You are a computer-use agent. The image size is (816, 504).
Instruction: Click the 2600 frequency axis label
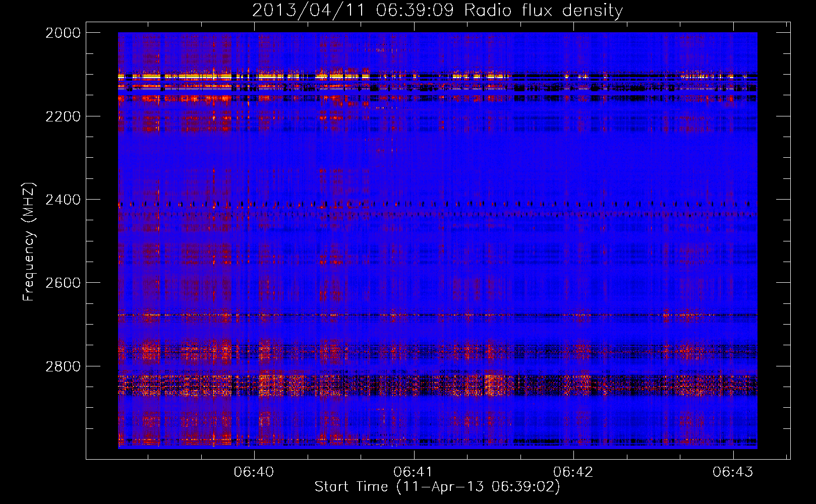coord(63,283)
